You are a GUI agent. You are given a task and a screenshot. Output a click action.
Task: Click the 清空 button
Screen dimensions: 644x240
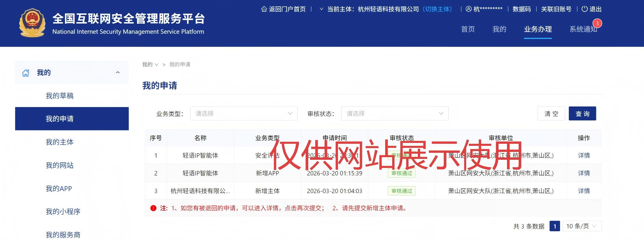tap(551, 113)
